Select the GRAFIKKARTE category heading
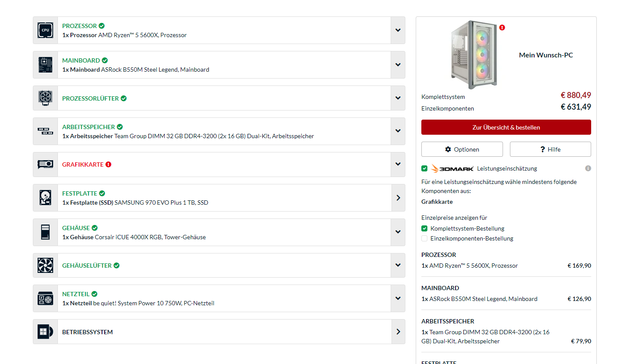Screen dimensions: 640x364 [x=83, y=165]
